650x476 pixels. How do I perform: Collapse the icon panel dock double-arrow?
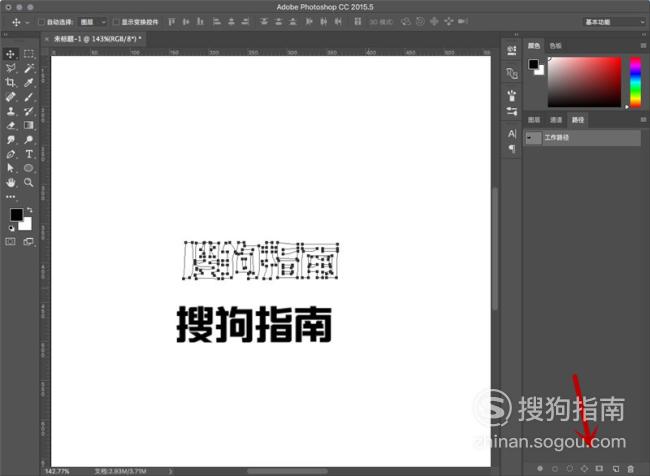(517, 34)
